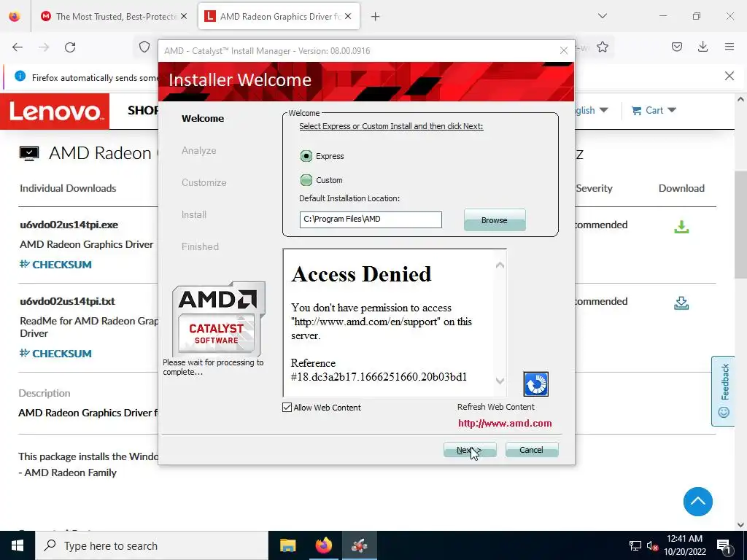Viewport: 747px width, 560px height.
Task: Open File Explorer from the taskbar
Action: pyautogui.click(x=287, y=545)
